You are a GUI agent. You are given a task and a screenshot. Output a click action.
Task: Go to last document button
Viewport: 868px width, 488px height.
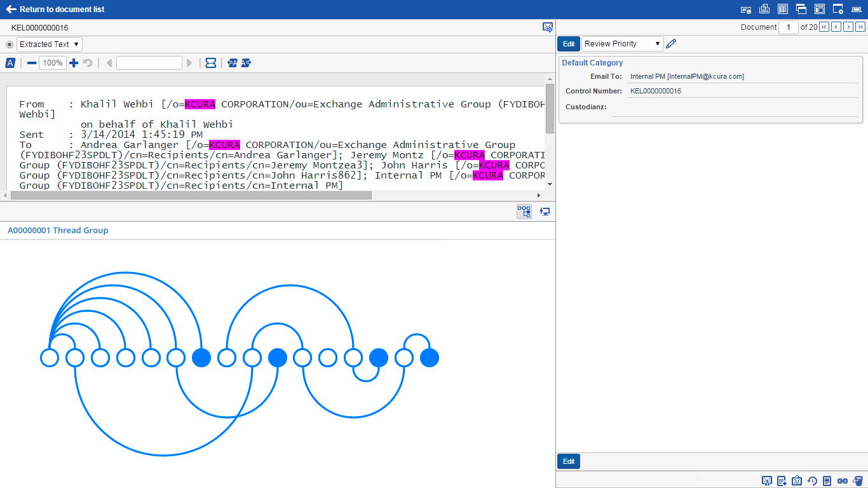pos(860,27)
